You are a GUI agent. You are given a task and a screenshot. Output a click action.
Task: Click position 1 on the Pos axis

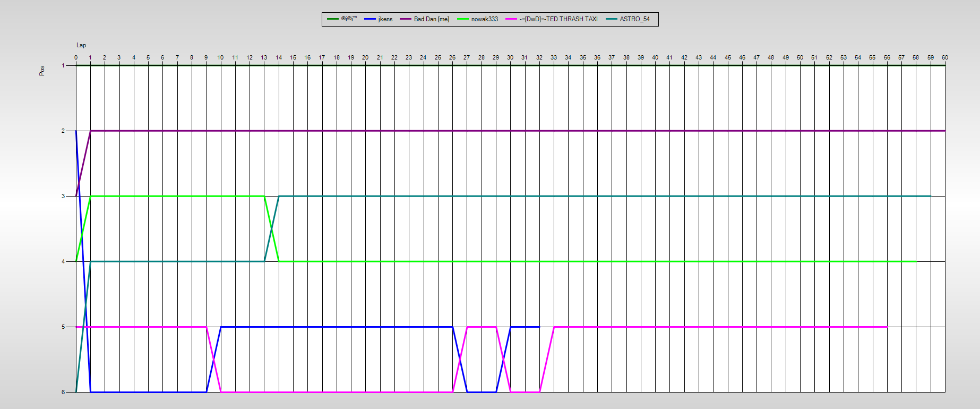pyautogui.click(x=63, y=65)
